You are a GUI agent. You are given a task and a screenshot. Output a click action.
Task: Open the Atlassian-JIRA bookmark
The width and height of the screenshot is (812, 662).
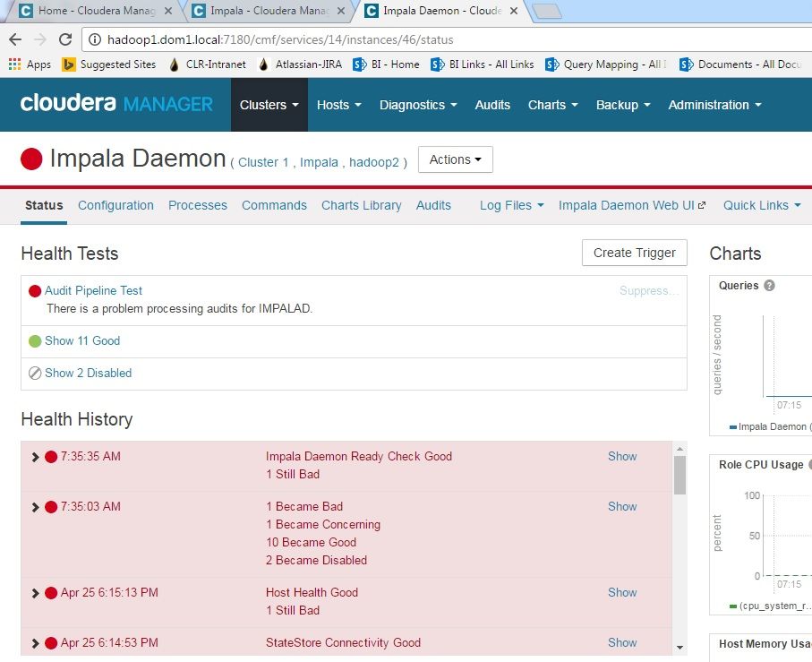click(x=300, y=64)
